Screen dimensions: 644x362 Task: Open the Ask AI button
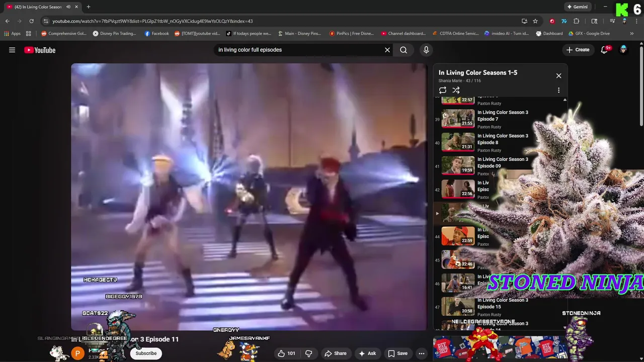click(367, 353)
